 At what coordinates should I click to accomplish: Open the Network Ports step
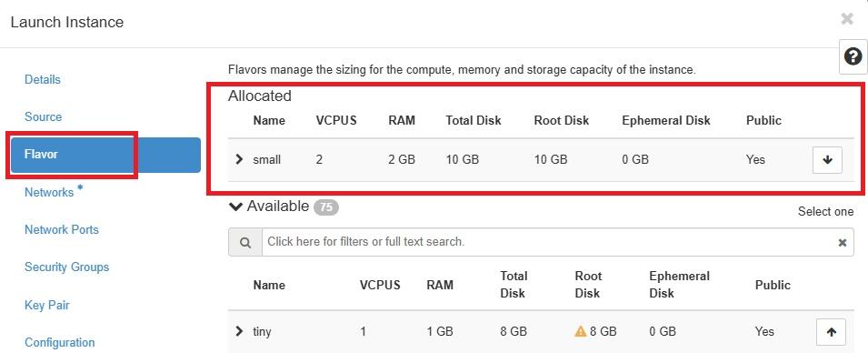click(62, 229)
